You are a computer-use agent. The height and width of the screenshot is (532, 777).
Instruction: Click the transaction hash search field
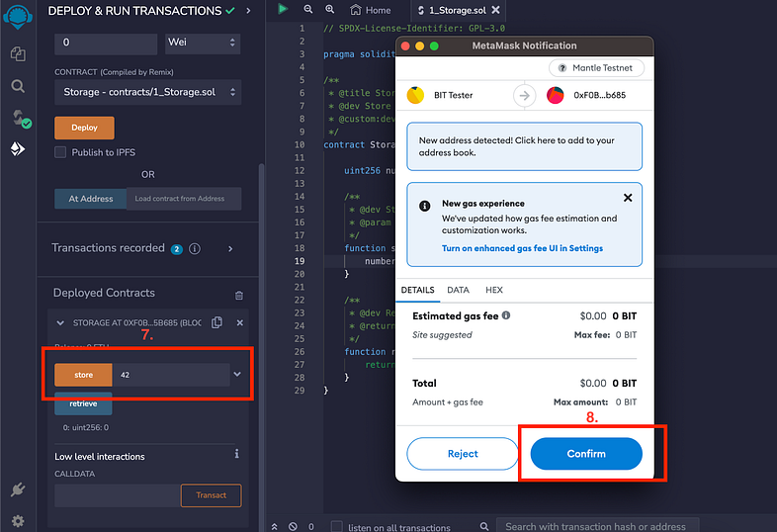(598, 526)
